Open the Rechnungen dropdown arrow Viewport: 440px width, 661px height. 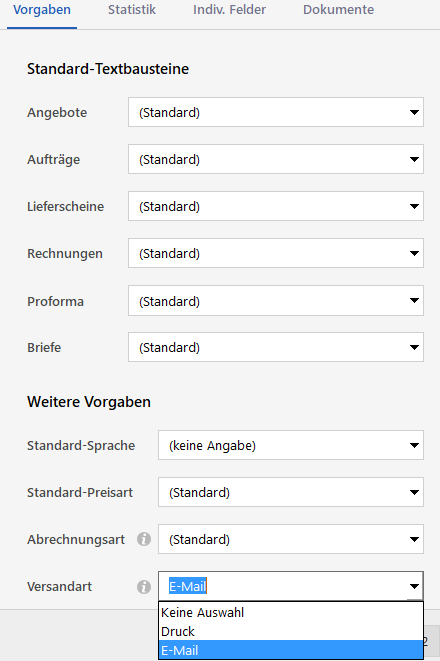click(x=414, y=253)
